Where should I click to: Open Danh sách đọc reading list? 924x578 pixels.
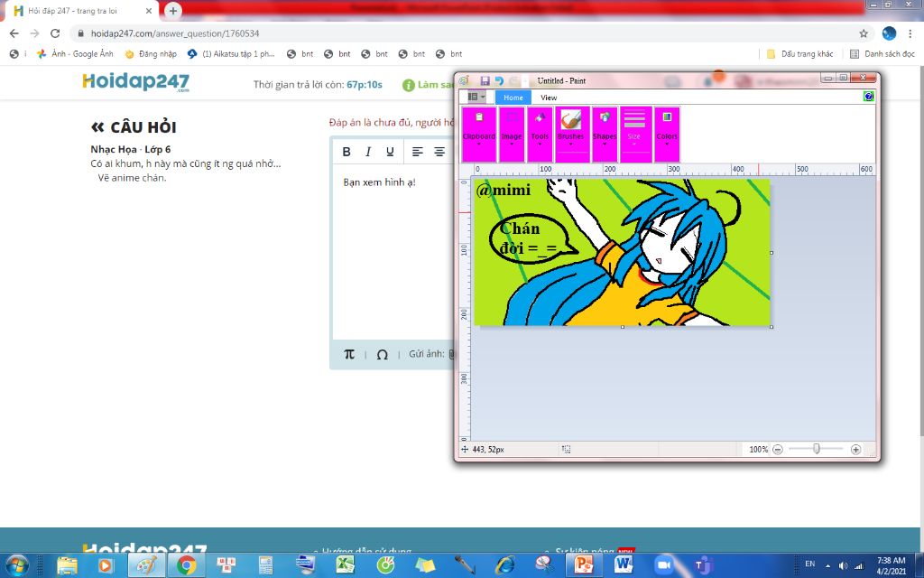pos(882,53)
